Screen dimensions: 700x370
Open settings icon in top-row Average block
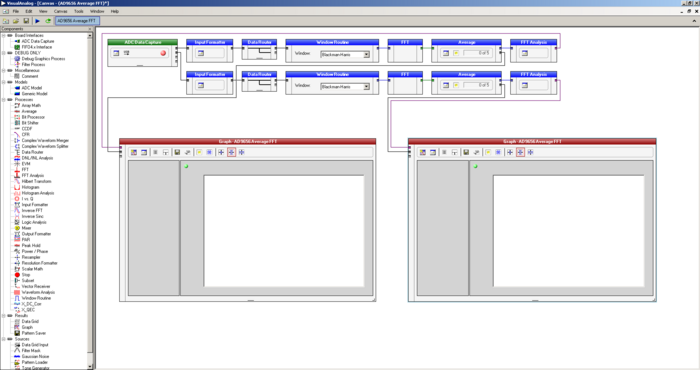click(446, 53)
